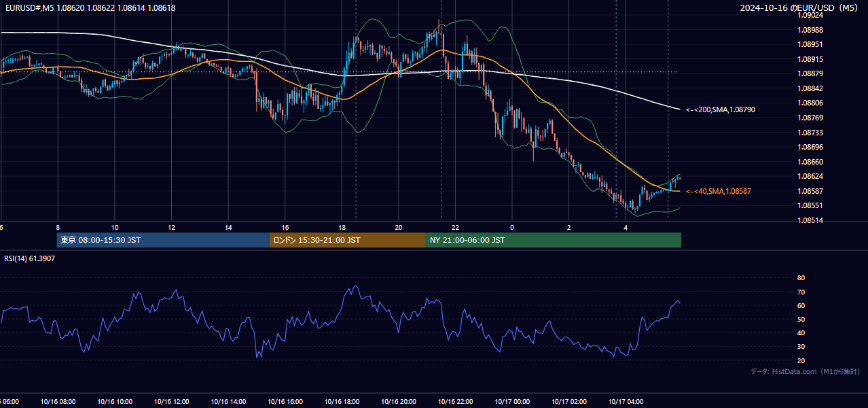Click the 10/16 18:00 date axis label

(342, 402)
